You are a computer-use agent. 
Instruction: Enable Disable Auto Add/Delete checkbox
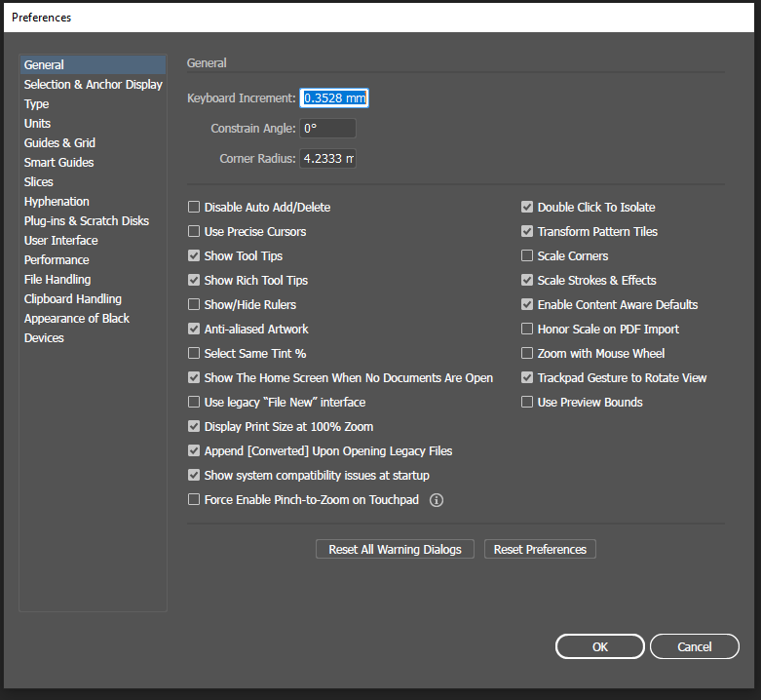point(194,208)
